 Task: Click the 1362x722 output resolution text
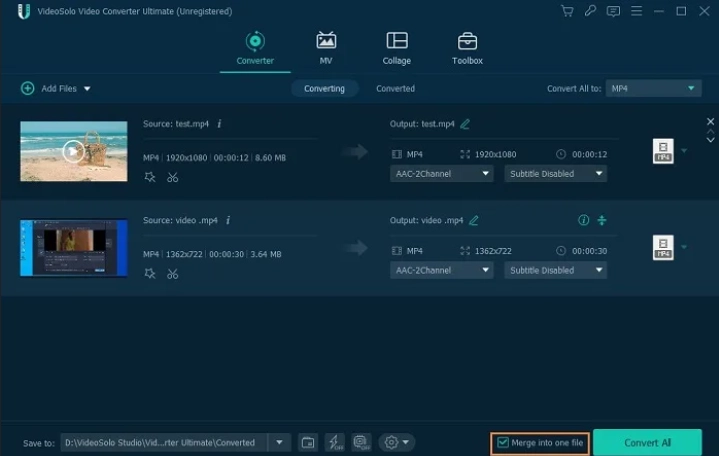(x=493, y=251)
